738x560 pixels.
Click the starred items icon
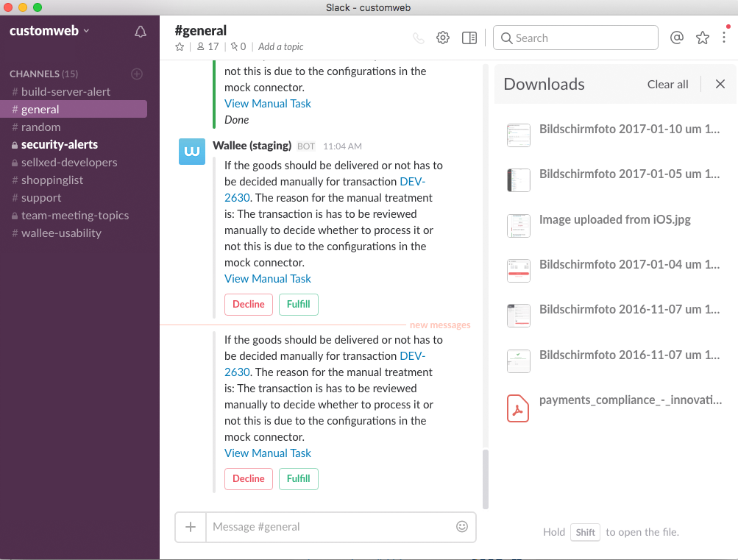(x=702, y=37)
